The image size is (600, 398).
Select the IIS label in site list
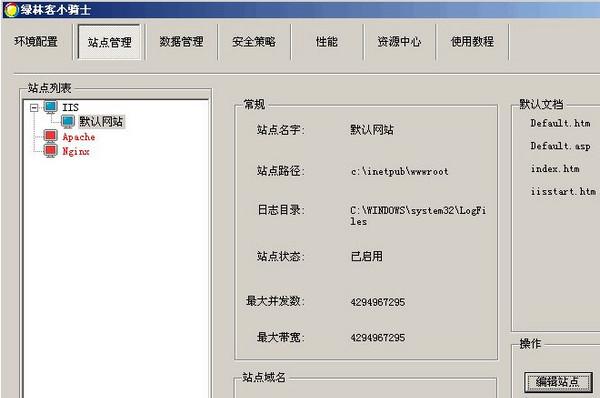[x=70, y=108]
